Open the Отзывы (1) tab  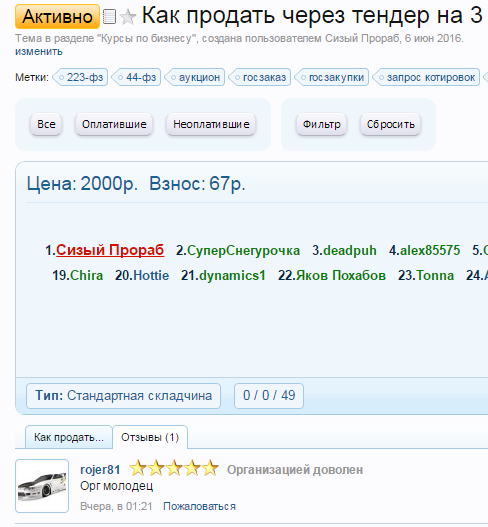(150, 437)
